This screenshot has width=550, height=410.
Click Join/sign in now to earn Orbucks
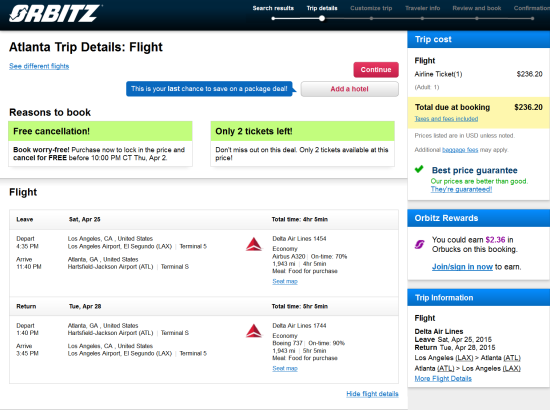click(462, 267)
